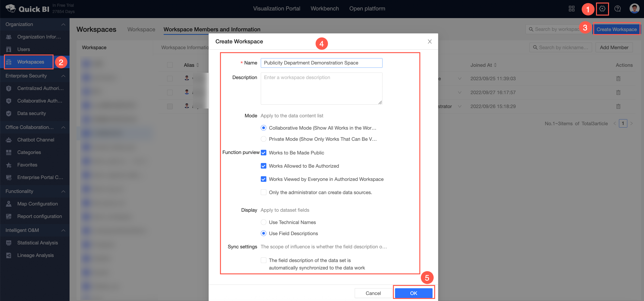Click Cancel in Create Workspace dialog
The width and height of the screenshot is (644, 301).
(x=373, y=293)
